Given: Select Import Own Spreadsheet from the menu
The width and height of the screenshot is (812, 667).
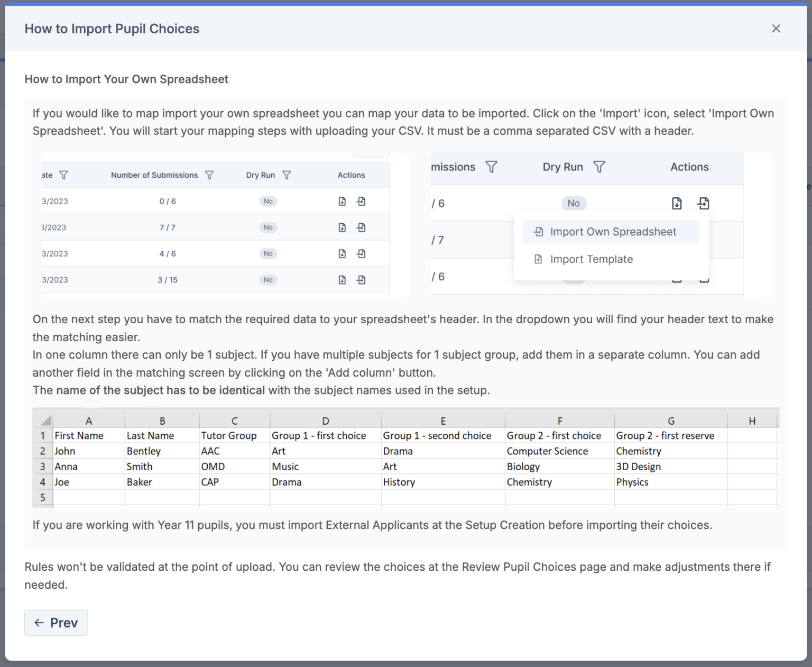Looking at the screenshot, I should coord(613,231).
